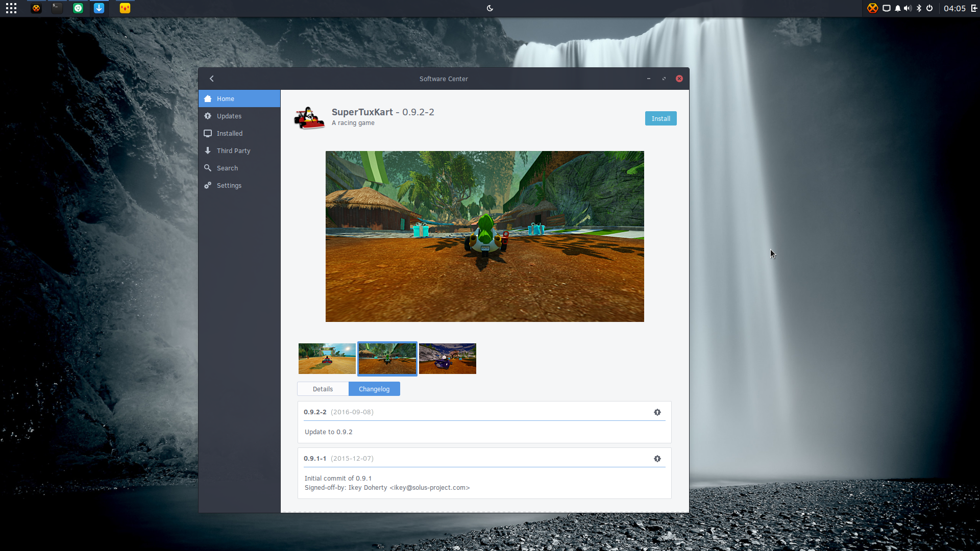980x551 pixels.
Task: Click the Updates gear icon
Action: click(208, 116)
